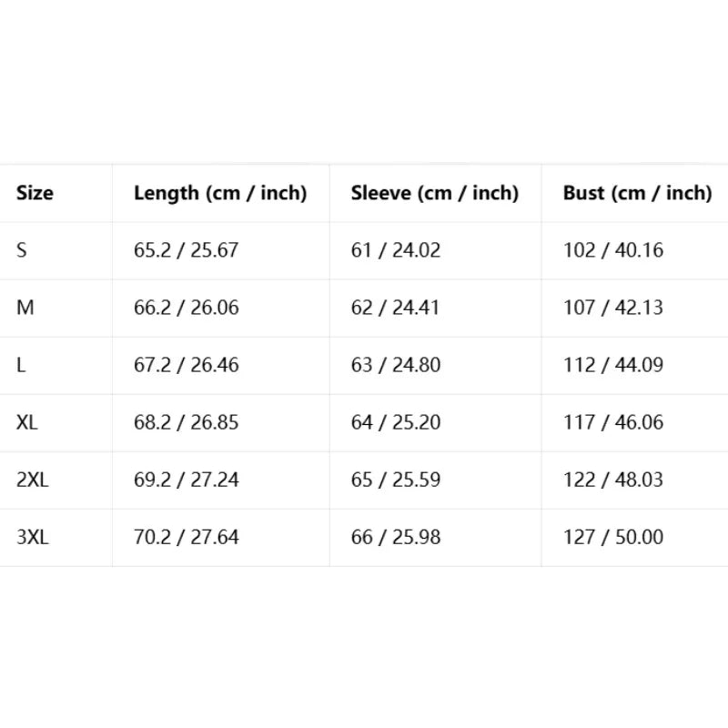
Task: Select the 3XL size cell
Action: pos(33,537)
